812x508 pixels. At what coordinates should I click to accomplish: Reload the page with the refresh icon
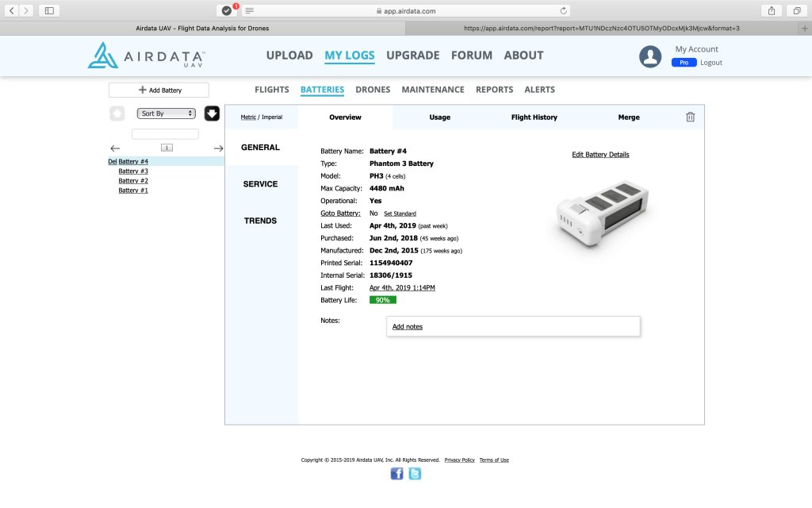[564, 10]
